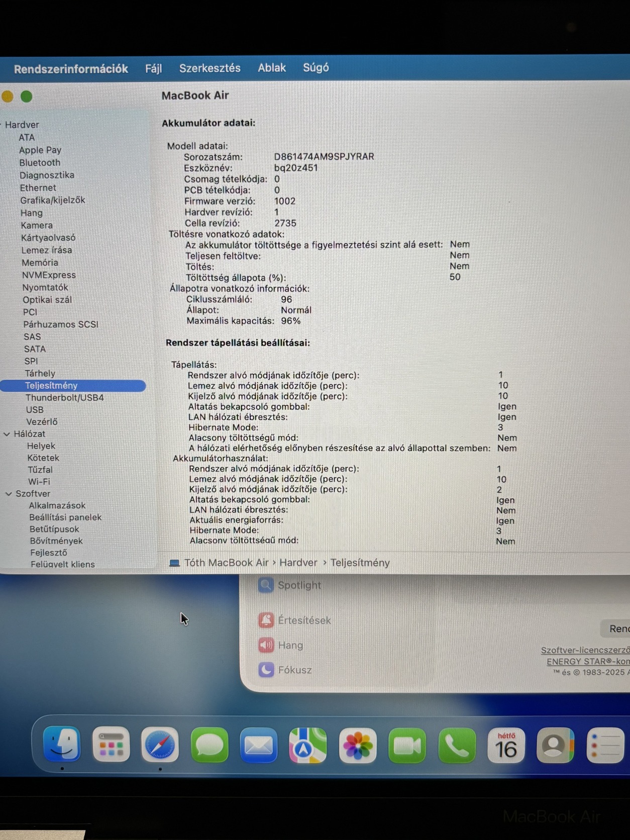Select Optikai szál in the sidebar
This screenshot has height=840, width=630.
[47, 300]
